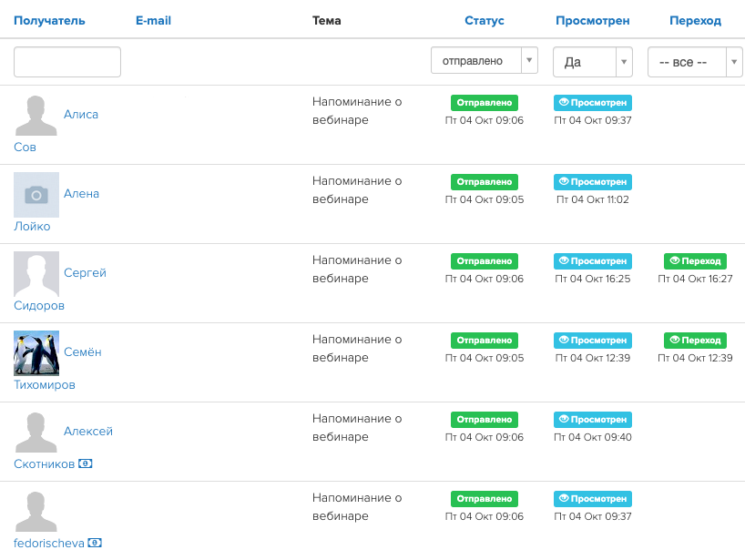
Task: Click Алена Лойко's camera placeholder avatar
Action: point(36,195)
